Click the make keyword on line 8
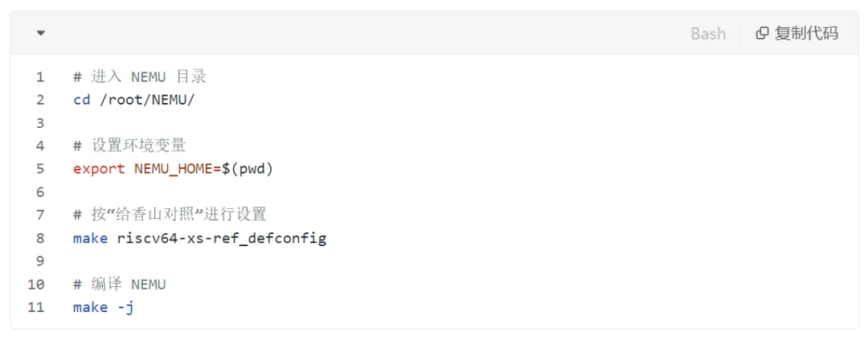Viewport: 868px width, 337px height. coord(90,239)
